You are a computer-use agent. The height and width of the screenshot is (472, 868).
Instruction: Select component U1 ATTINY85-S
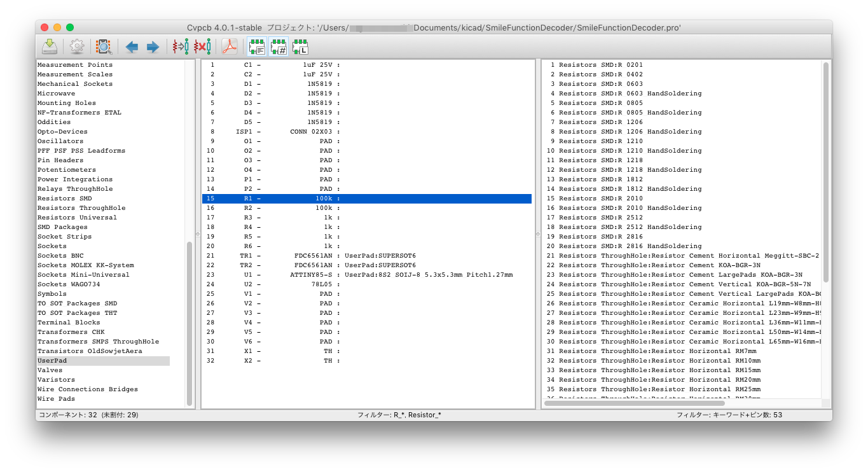(x=367, y=275)
